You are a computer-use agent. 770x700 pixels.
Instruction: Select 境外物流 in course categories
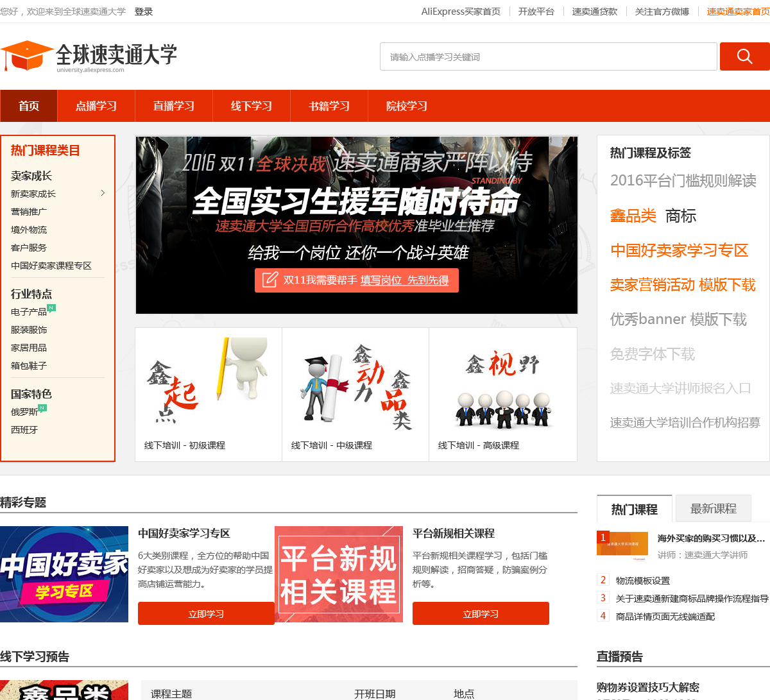[29, 230]
